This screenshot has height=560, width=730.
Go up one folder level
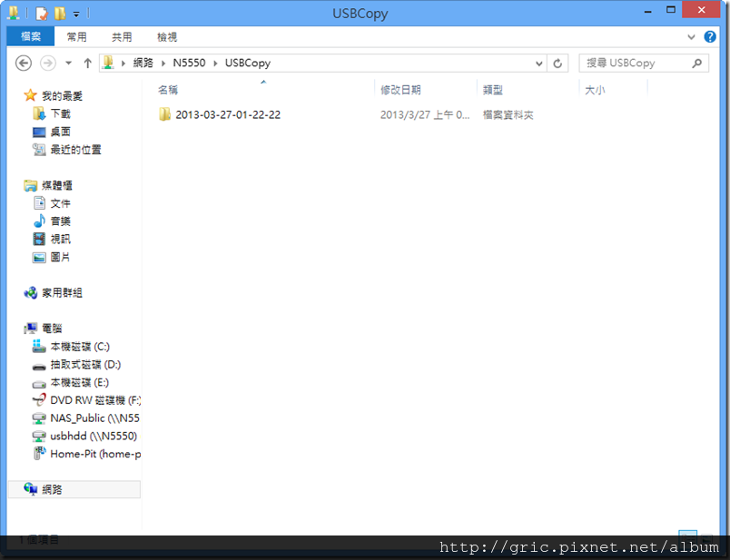pyautogui.click(x=87, y=63)
